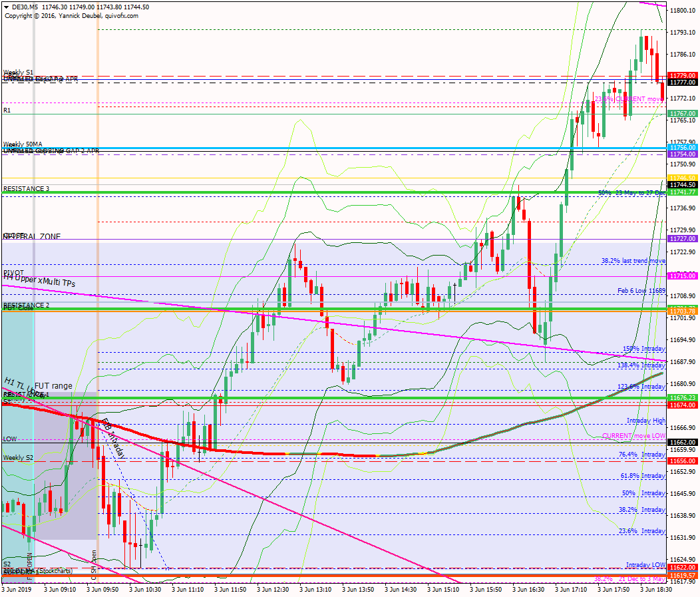Select the red 11779.00 price tag
This screenshot has width=700, height=597.
pos(683,76)
